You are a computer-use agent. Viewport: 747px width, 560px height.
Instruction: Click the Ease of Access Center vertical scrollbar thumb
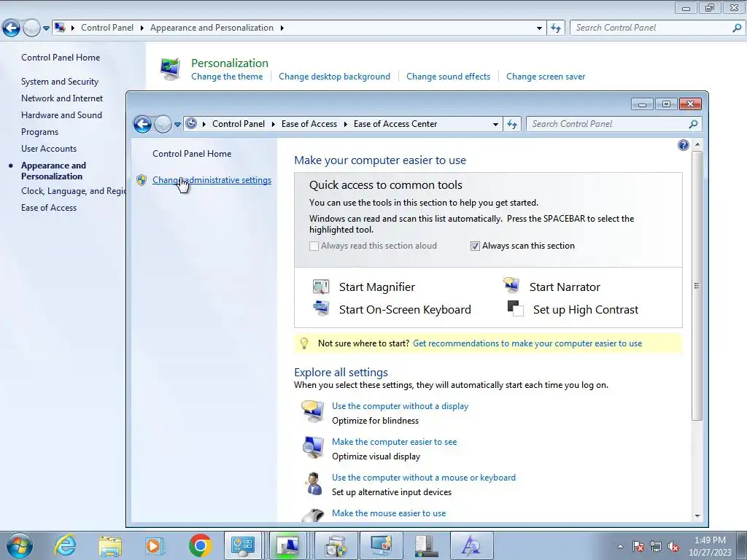coord(697,286)
